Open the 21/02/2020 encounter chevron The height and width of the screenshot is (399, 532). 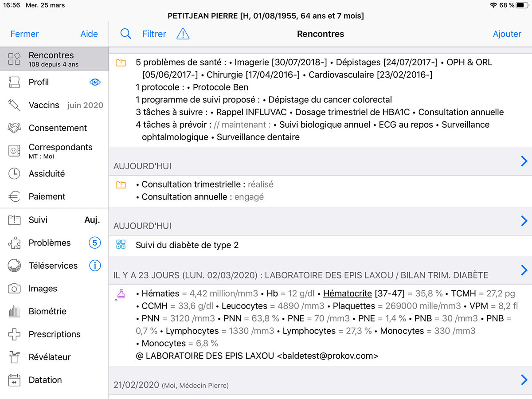524,380
